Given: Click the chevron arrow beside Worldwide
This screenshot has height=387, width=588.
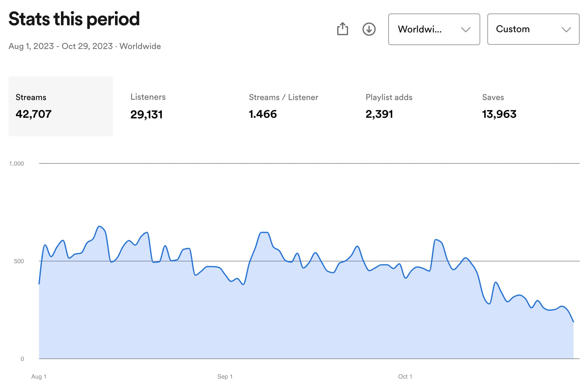Looking at the screenshot, I should tap(465, 29).
